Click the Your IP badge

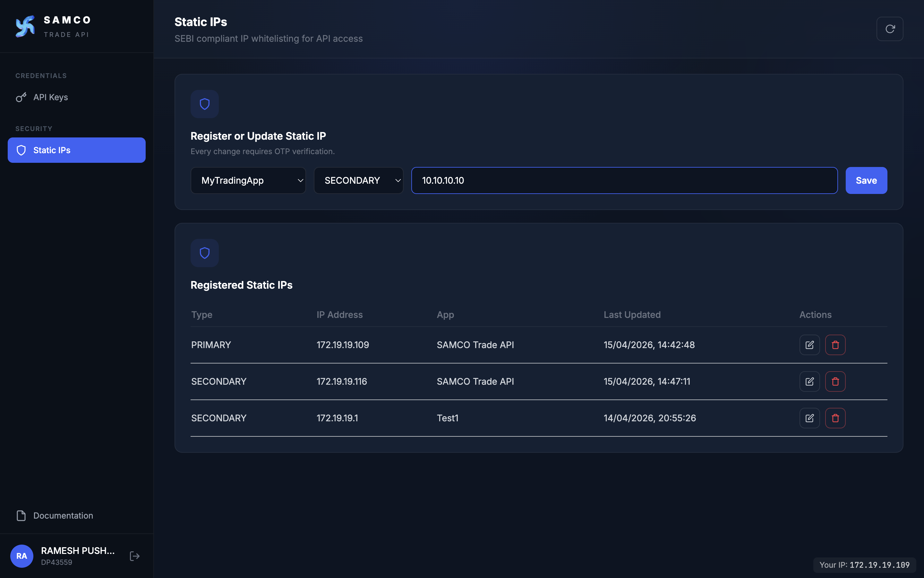pos(864,565)
